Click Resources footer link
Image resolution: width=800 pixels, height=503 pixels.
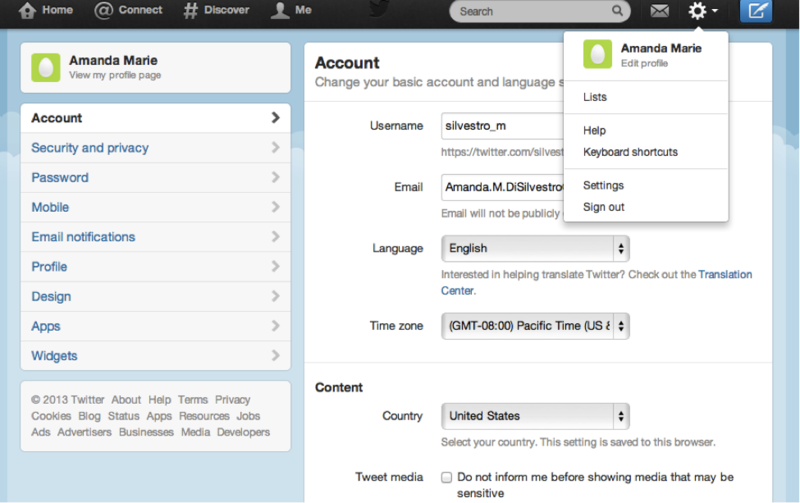[x=204, y=416]
